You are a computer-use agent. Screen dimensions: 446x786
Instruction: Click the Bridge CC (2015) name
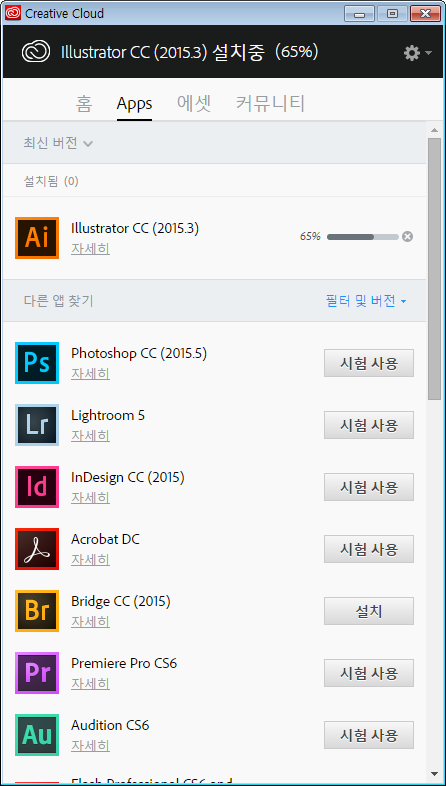pyautogui.click(x=121, y=602)
